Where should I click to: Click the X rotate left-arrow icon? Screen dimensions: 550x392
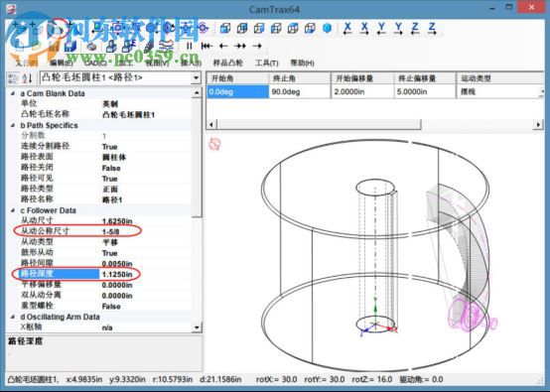[347, 28]
